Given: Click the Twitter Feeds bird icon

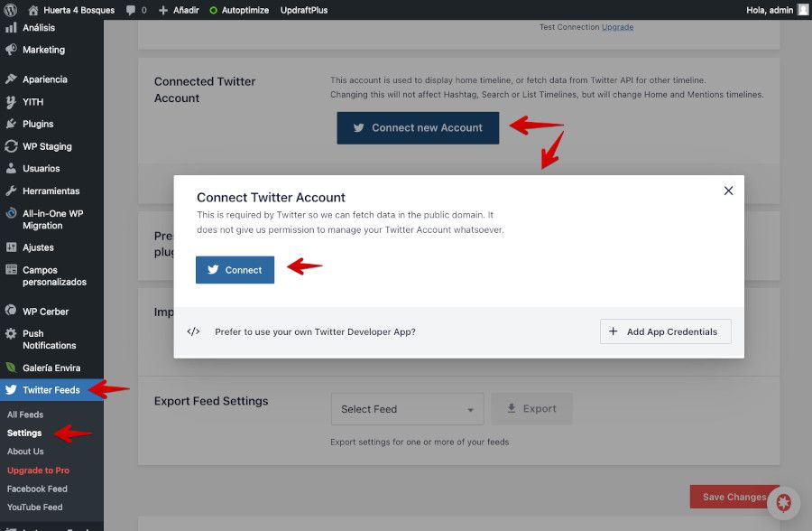Looking at the screenshot, I should (x=11, y=389).
